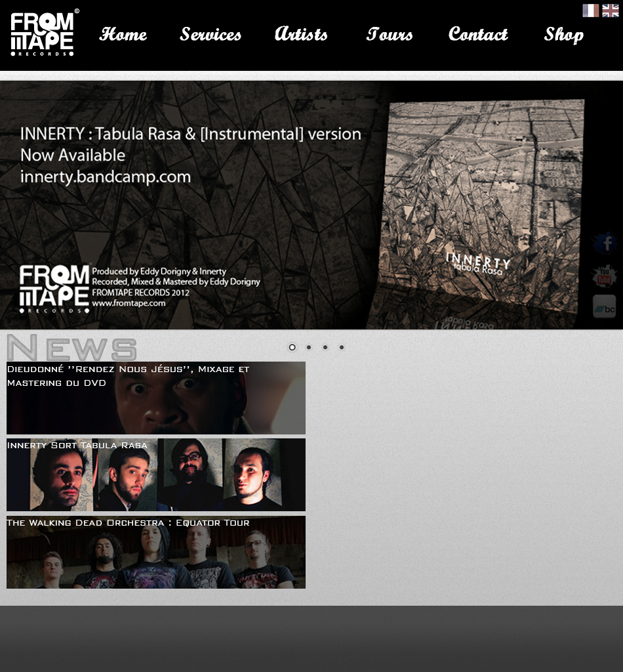Switch language with the French flag
This screenshot has width=623, height=672.
[x=590, y=10]
